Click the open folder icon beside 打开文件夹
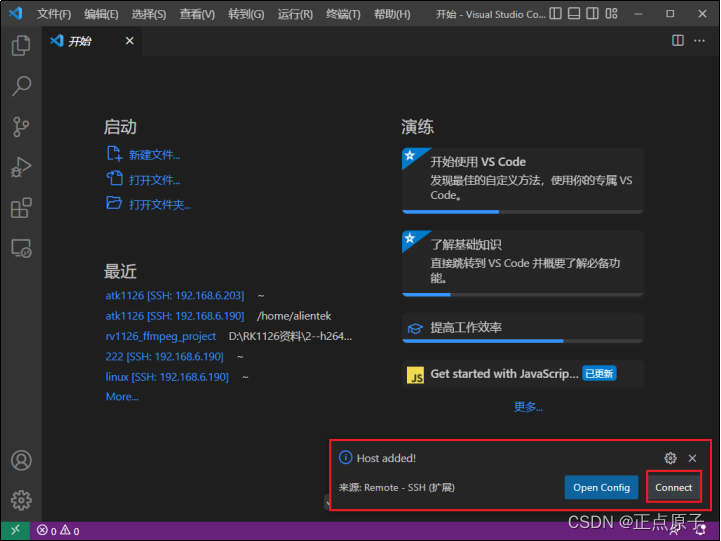Image resolution: width=721 pixels, height=541 pixels. coord(114,203)
